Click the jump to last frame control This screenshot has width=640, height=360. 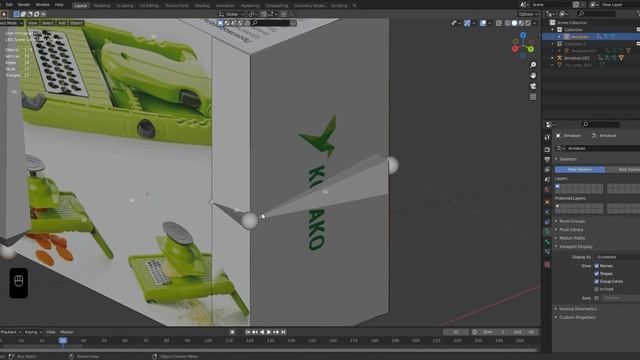coord(283,332)
